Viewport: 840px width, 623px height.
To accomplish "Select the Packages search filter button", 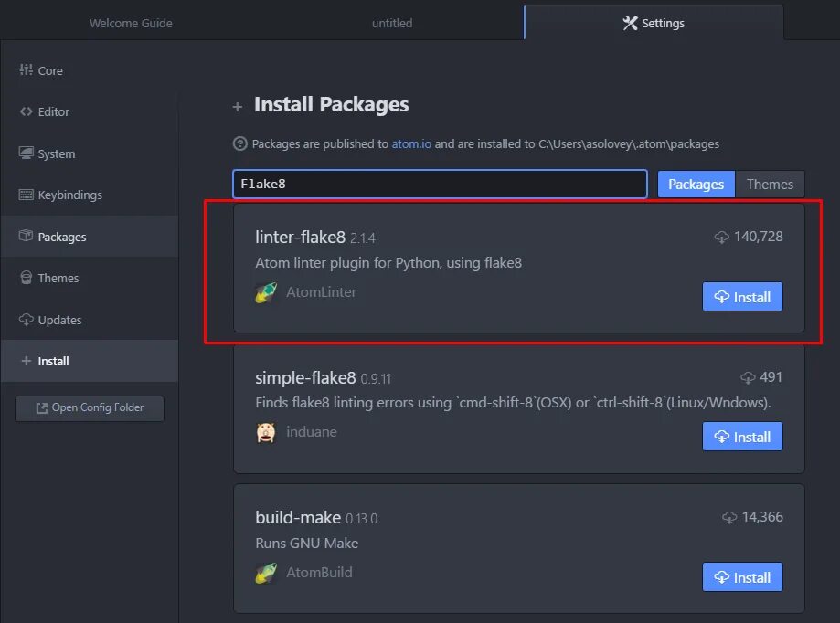I will point(696,185).
